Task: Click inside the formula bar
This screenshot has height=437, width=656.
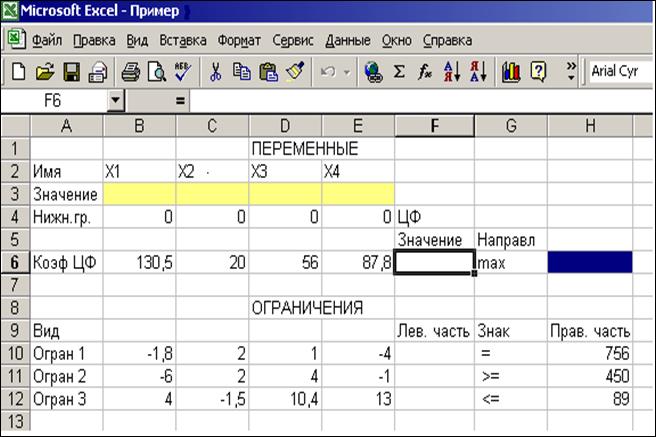Action: 420,101
